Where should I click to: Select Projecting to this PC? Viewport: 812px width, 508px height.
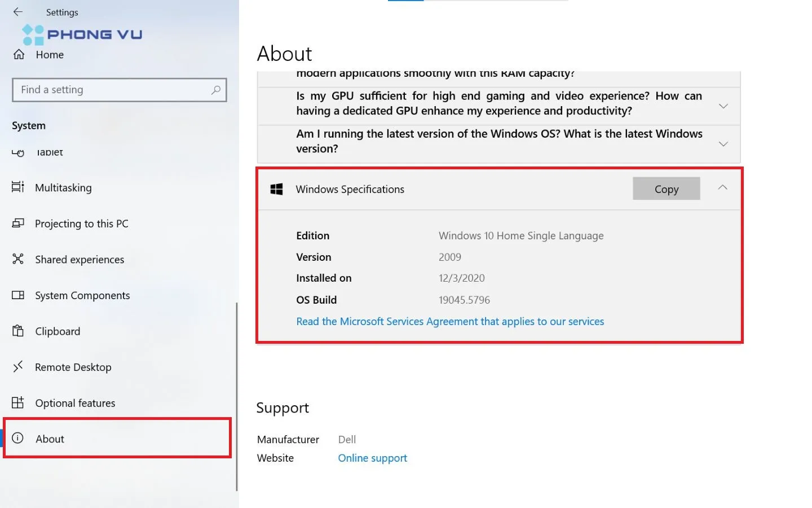[x=82, y=224]
